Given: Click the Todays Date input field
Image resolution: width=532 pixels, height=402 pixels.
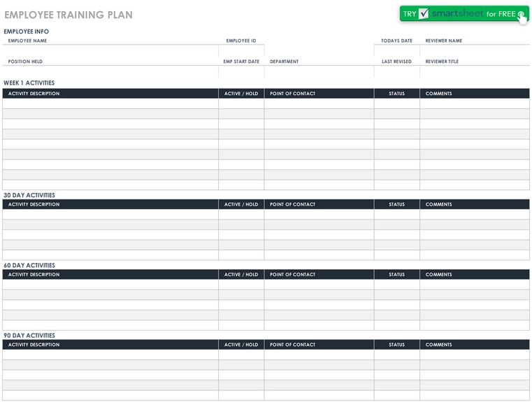Looking at the screenshot, I should coord(396,51).
